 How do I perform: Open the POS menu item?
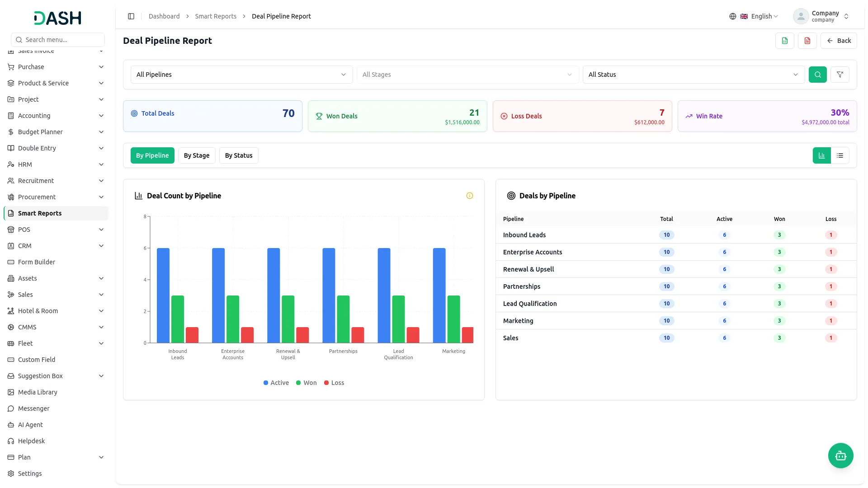click(56, 230)
